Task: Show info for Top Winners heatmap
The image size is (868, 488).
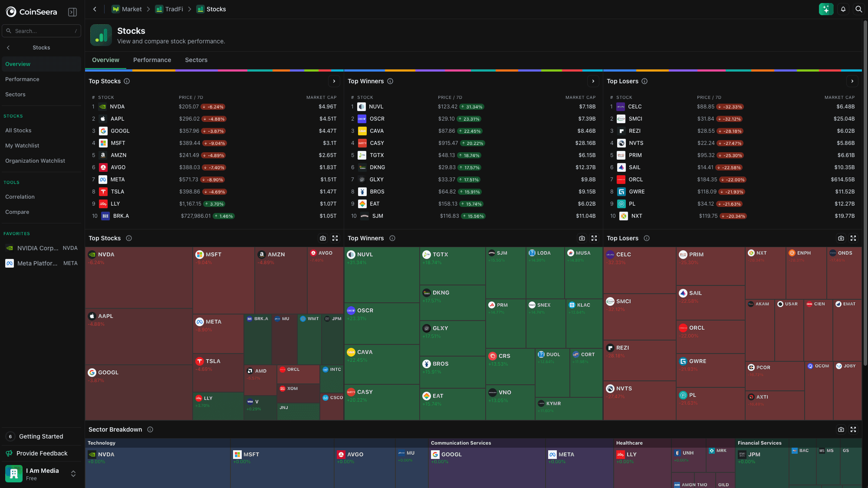Action: click(x=392, y=238)
